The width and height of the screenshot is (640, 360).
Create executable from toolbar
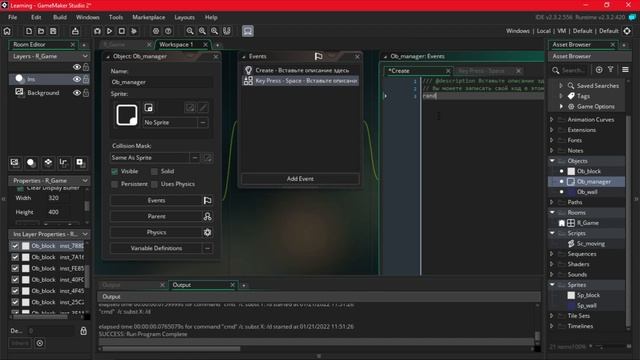click(75, 31)
